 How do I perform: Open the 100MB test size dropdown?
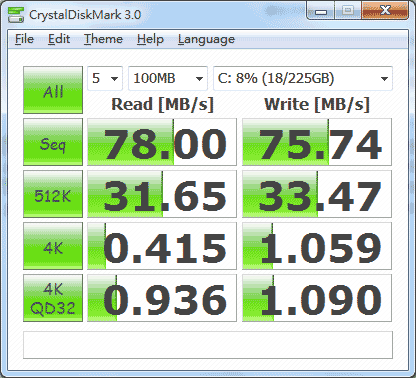[x=168, y=78]
